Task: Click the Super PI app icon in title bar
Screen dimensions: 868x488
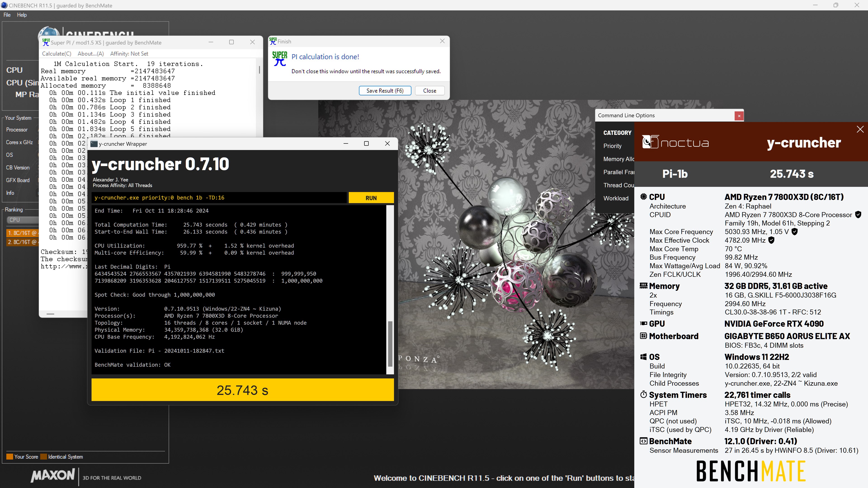Action: [x=46, y=42]
